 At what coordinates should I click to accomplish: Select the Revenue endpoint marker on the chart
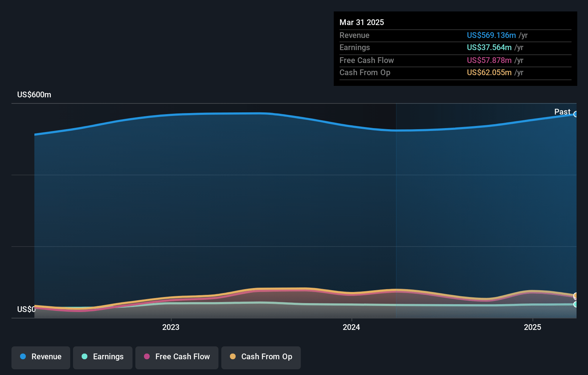576,114
